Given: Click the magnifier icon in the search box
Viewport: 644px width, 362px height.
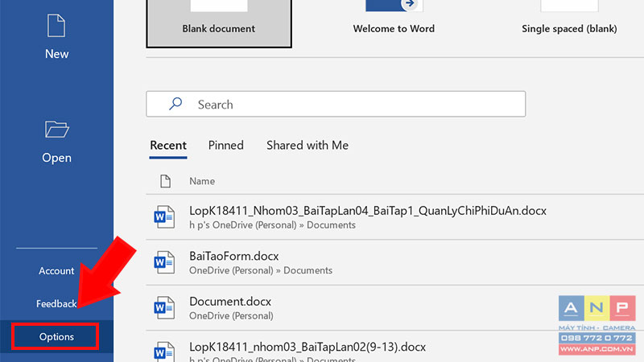Looking at the screenshot, I should (x=175, y=104).
